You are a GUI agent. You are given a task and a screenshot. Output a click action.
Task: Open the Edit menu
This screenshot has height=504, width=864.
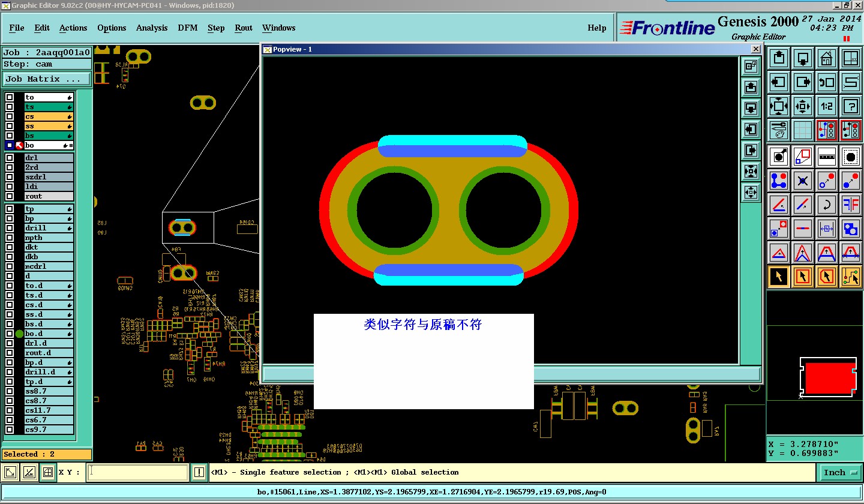tap(42, 28)
